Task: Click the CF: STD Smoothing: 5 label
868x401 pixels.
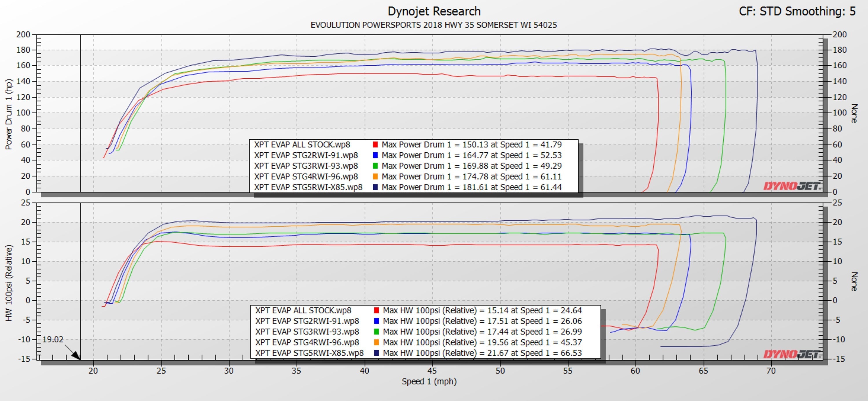Action: pyautogui.click(x=797, y=12)
